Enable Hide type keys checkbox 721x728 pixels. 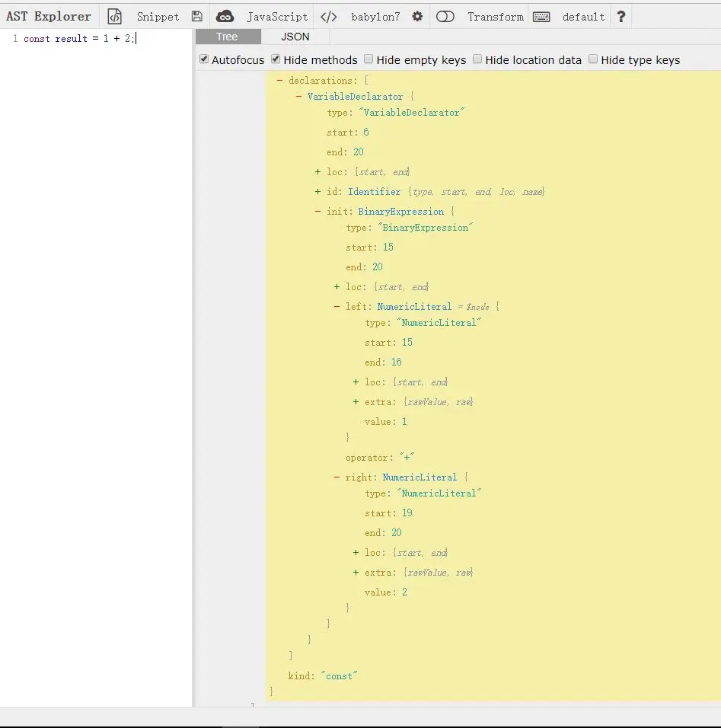(593, 59)
